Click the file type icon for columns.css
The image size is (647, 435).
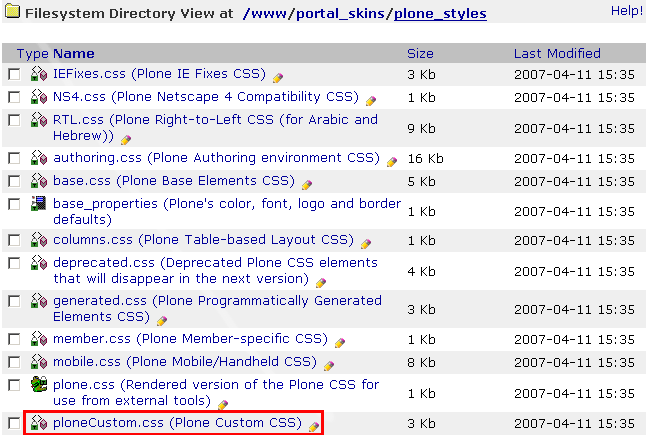[39, 240]
